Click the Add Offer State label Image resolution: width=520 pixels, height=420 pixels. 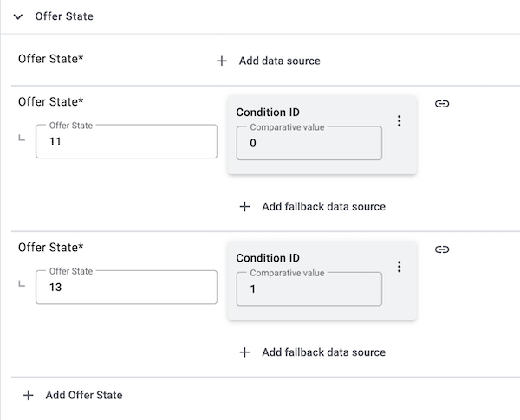pyautogui.click(x=84, y=395)
